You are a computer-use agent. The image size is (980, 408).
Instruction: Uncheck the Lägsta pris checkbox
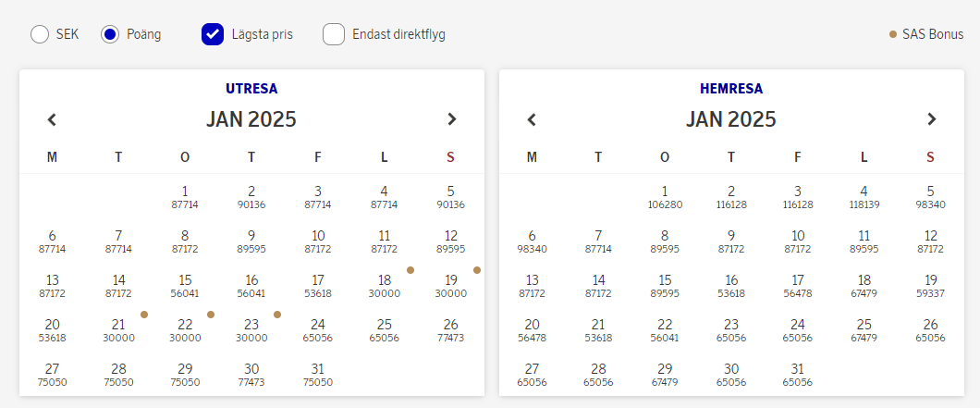pos(213,34)
